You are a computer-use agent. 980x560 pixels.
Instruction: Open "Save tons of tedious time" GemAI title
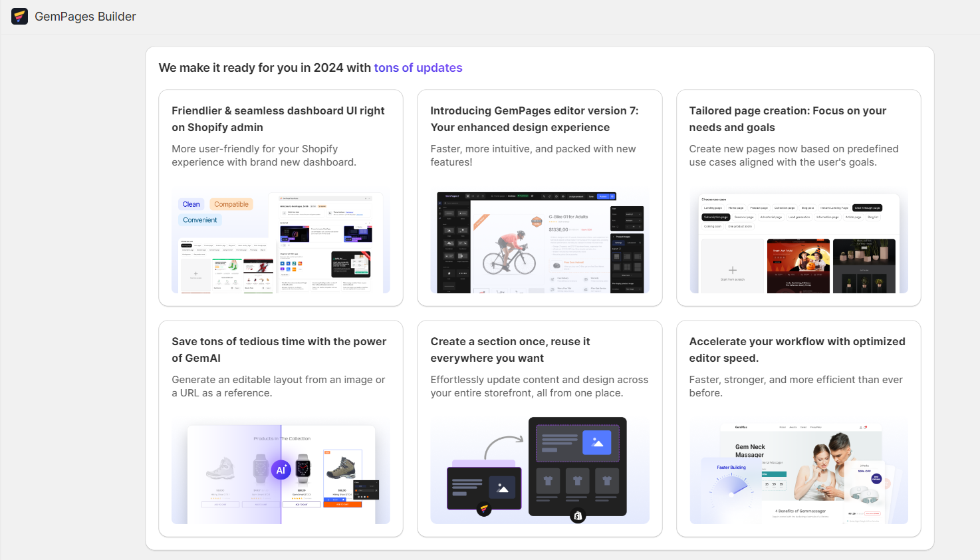coord(279,350)
